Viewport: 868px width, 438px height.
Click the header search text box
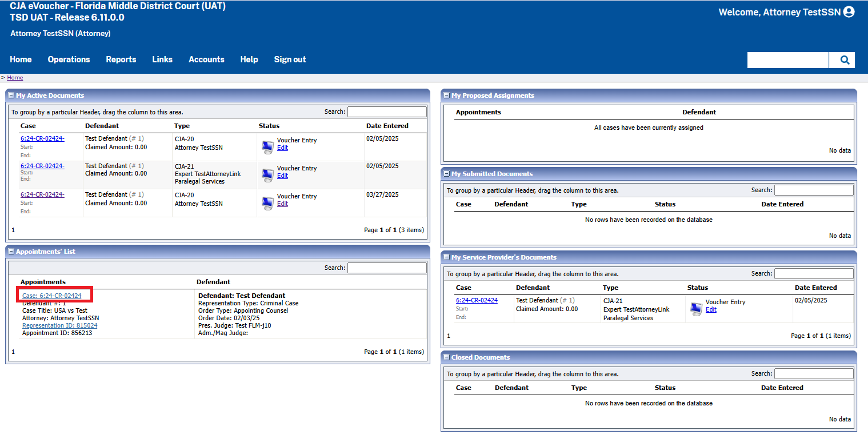(788, 60)
